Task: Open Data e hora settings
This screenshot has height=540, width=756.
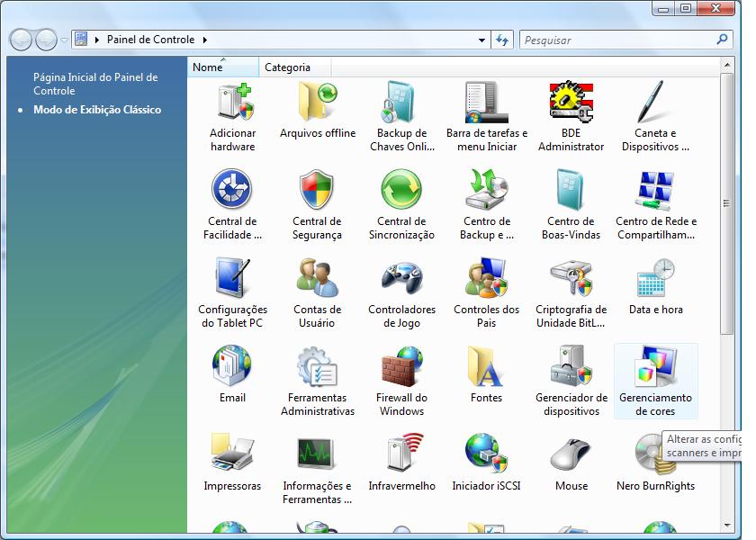Action: [655, 279]
